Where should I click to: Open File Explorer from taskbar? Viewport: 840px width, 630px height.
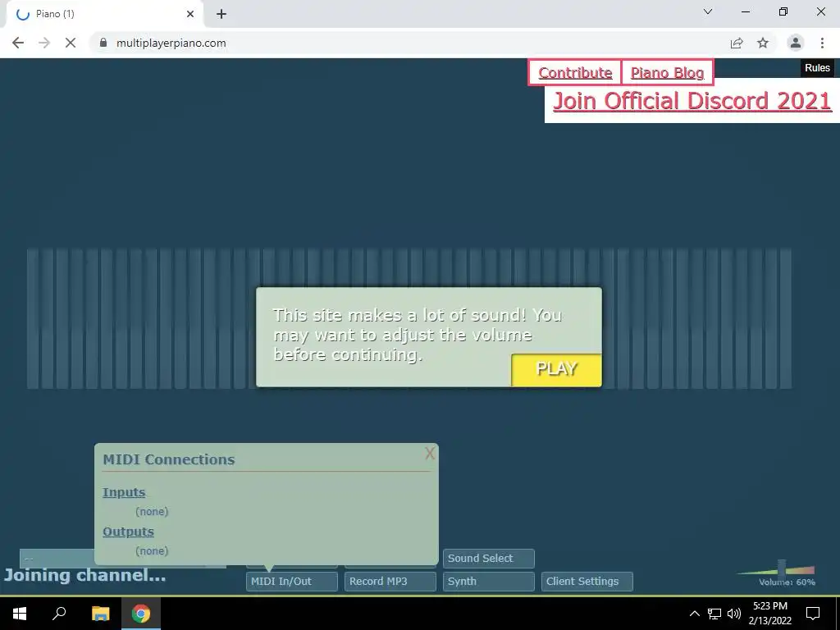point(100,614)
